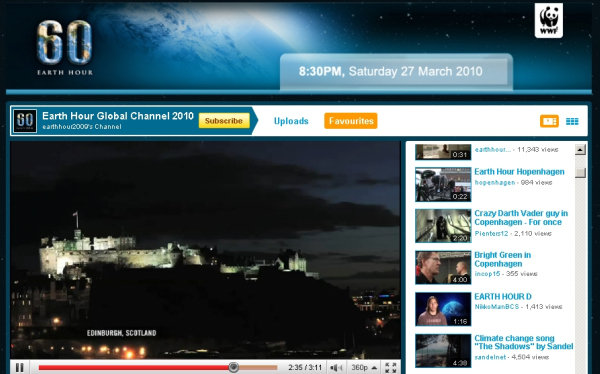Screen dimensions: 600x374
Task: Click the scroll up arrow in playlist
Action: (580, 150)
